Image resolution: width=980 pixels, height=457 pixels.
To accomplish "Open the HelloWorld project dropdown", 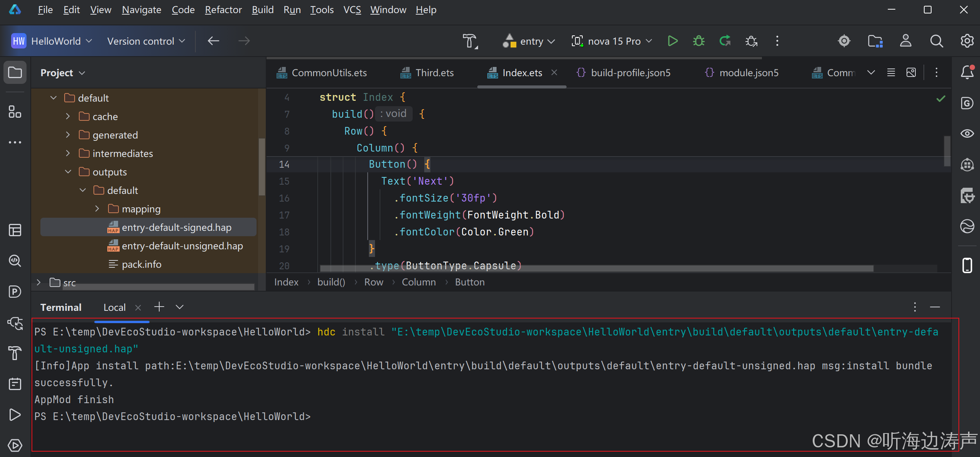I will [x=52, y=41].
